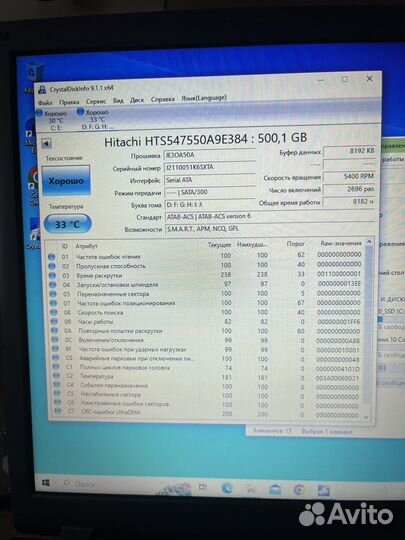The width and height of the screenshot is (405, 540).
Task: Open the Файл menu
Action: point(45,103)
